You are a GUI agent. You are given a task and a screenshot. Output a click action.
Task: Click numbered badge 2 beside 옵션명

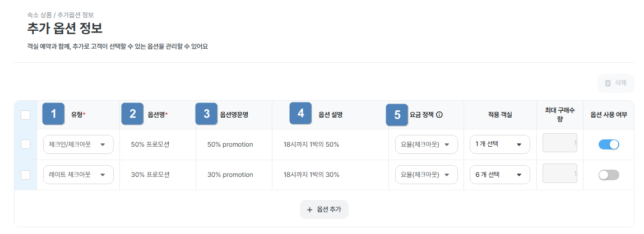pyautogui.click(x=133, y=114)
